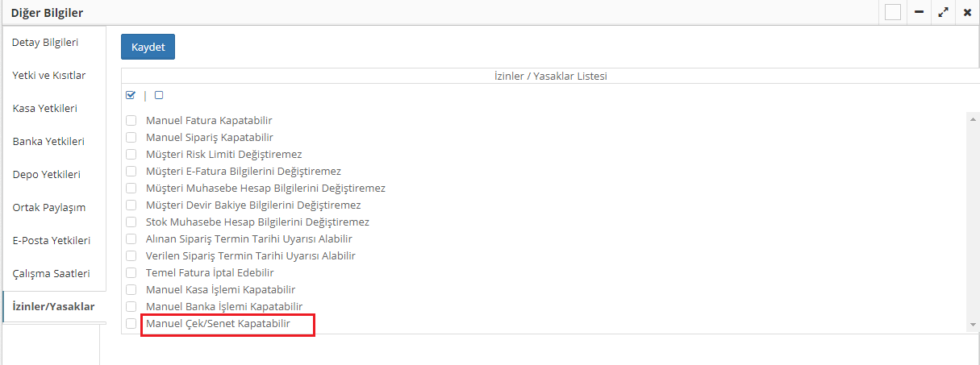Expand the window with diagonal arrows icon

coord(943,12)
